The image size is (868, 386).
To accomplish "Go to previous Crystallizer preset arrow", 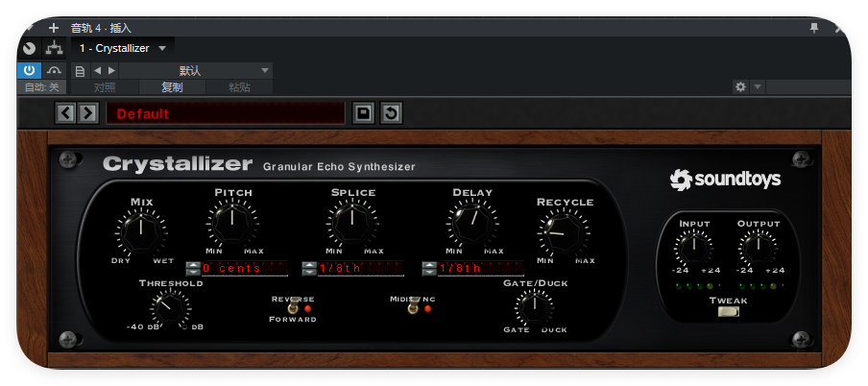I will pos(66,113).
